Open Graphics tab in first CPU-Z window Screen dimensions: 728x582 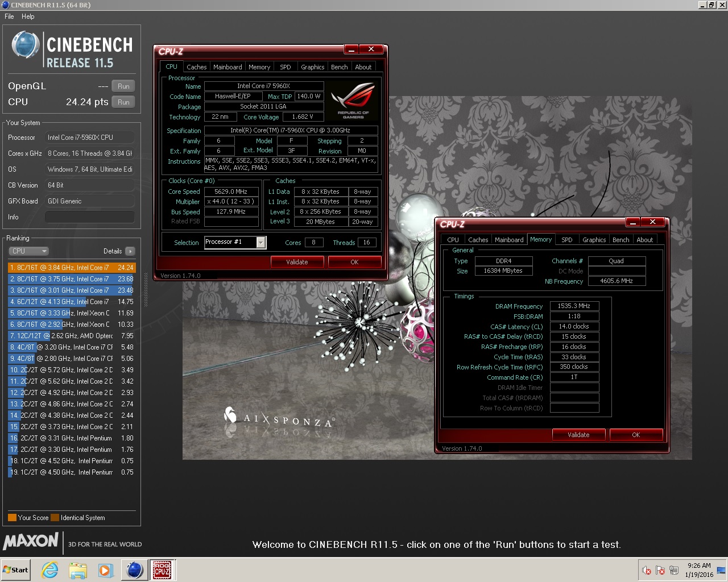point(312,67)
